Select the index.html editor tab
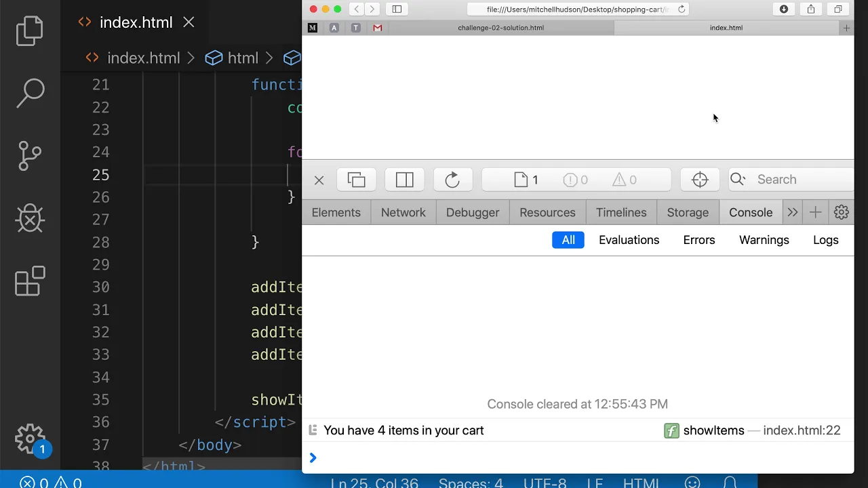The height and width of the screenshot is (488, 868). tap(136, 22)
